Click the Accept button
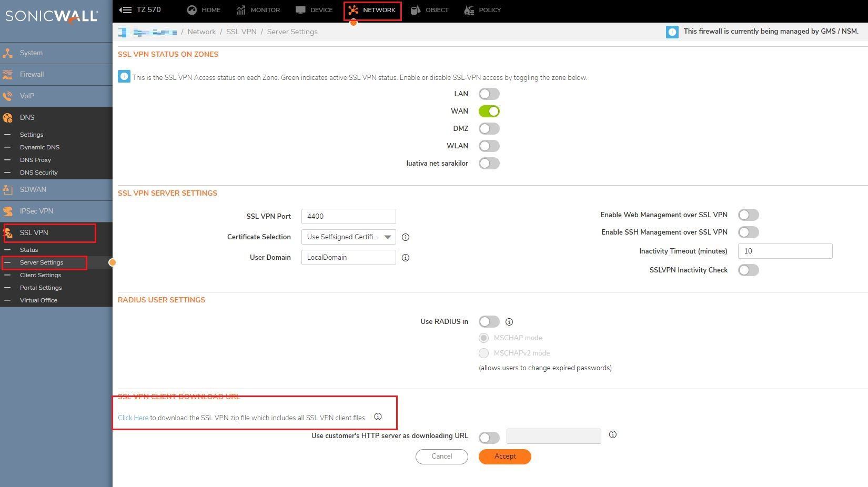868x487 pixels. [x=505, y=456]
